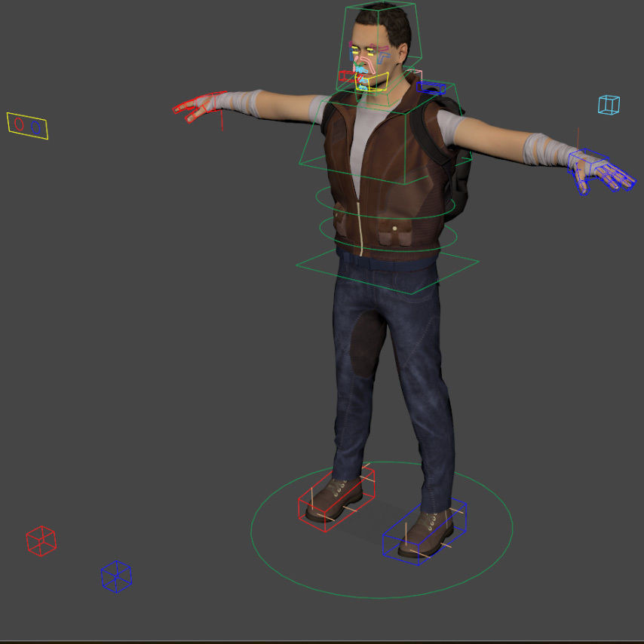644x644 pixels.
Task: Select the blue shoulder clavicle box control
Action: tap(431, 88)
